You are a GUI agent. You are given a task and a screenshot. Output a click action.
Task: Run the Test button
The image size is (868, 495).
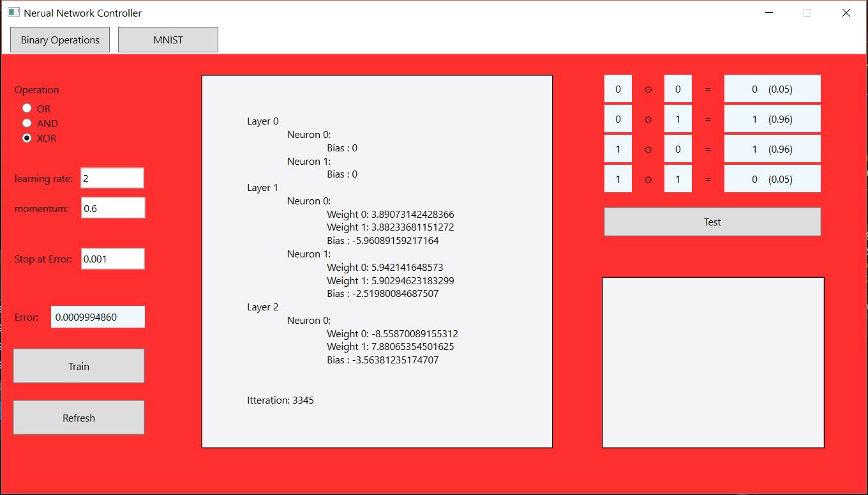coord(712,222)
